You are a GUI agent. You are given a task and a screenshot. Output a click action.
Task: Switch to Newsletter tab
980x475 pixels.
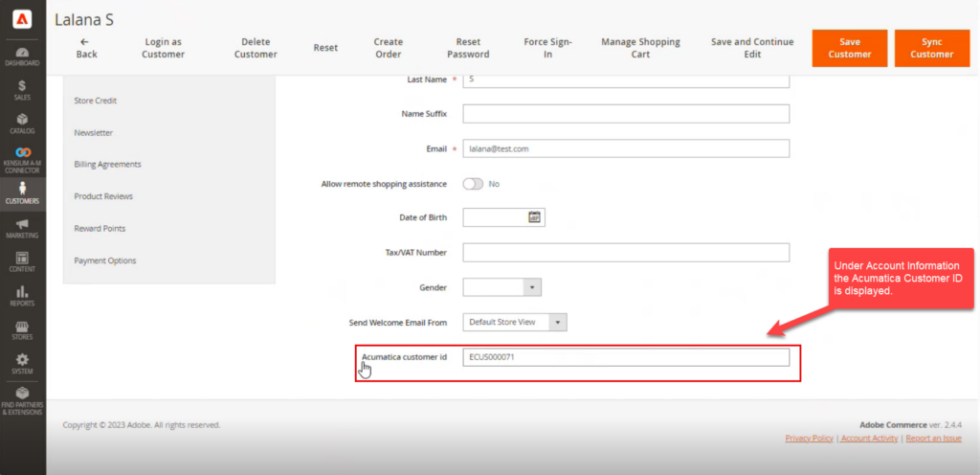click(x=94, y=133)
